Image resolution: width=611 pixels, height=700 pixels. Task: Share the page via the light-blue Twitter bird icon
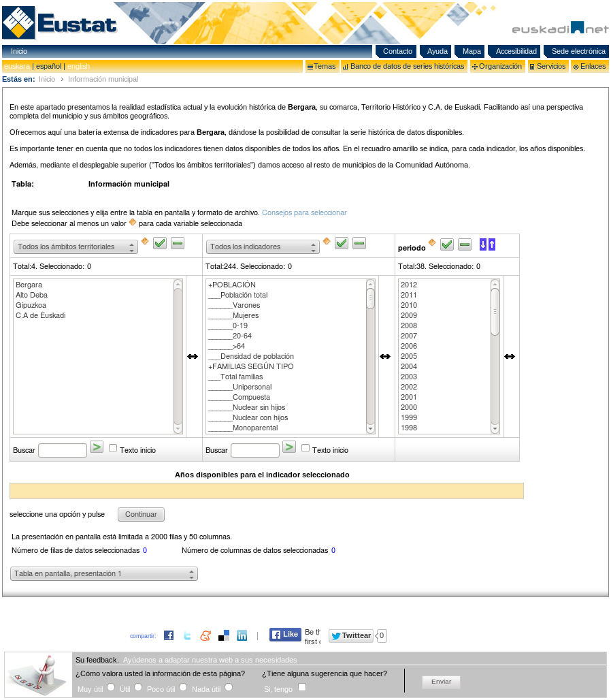187,635
